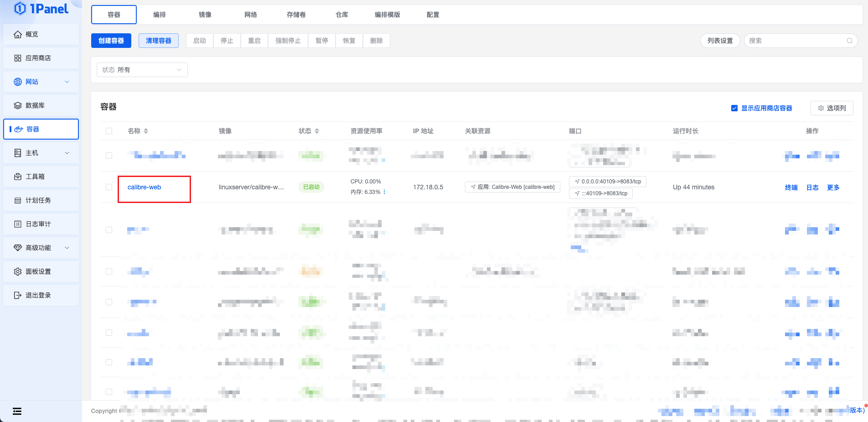Open 计划任务 calendar icon

[18, 201]
